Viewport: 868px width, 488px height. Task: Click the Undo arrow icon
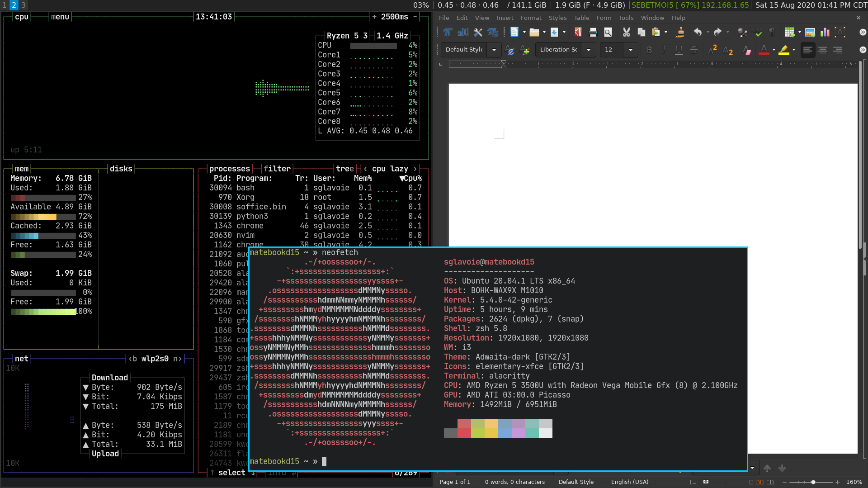point(698,32)
